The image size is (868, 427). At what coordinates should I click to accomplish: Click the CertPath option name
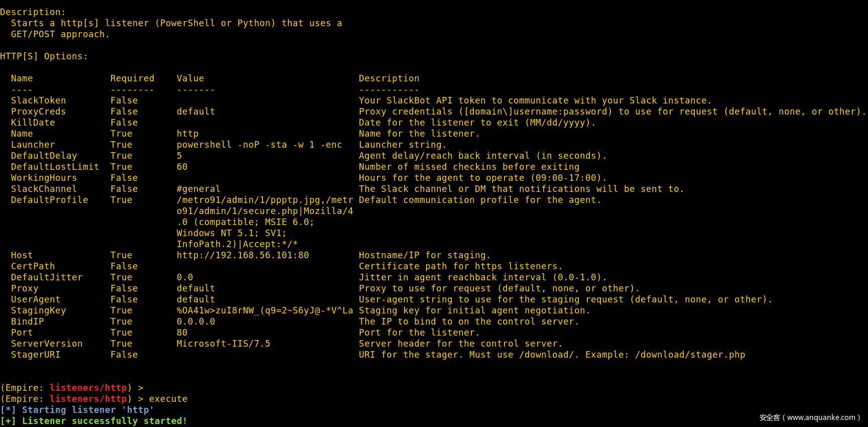pos(33,266)
